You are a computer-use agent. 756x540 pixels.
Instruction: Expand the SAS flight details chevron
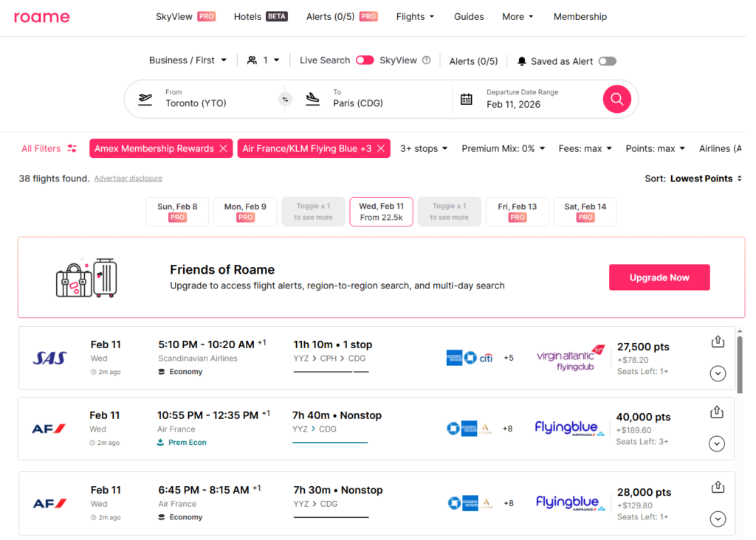click(717, 373)
